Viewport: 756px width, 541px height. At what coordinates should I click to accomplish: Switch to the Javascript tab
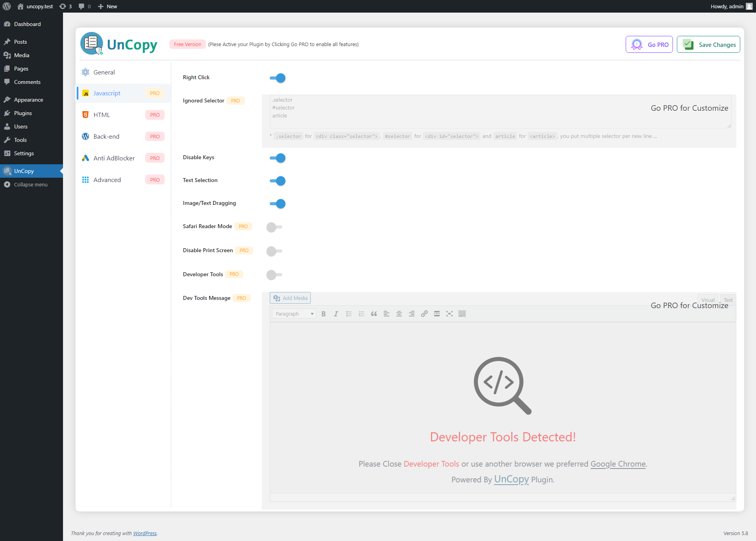tap(123, 93)
